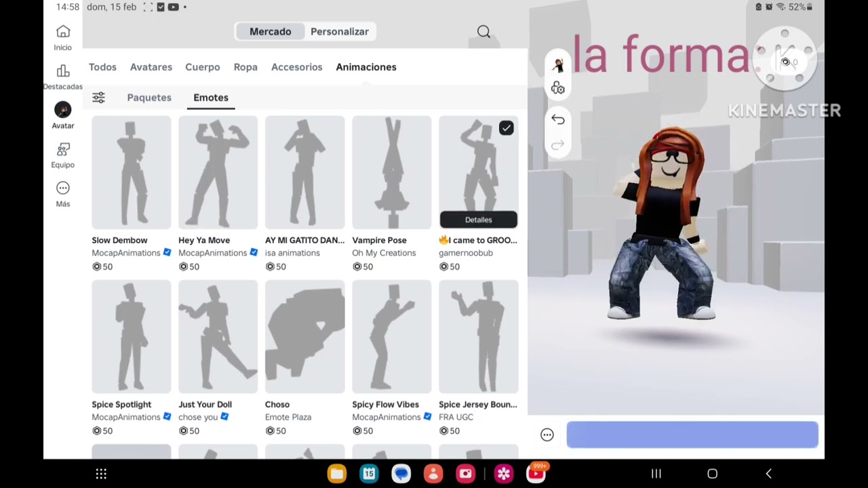Open gamernoobub creator link
The height and width of the screenshot is (488, 868).
466,253
